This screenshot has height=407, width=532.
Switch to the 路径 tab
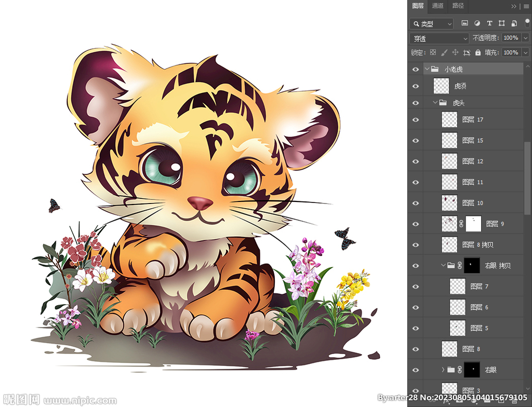tap(458, 6)
